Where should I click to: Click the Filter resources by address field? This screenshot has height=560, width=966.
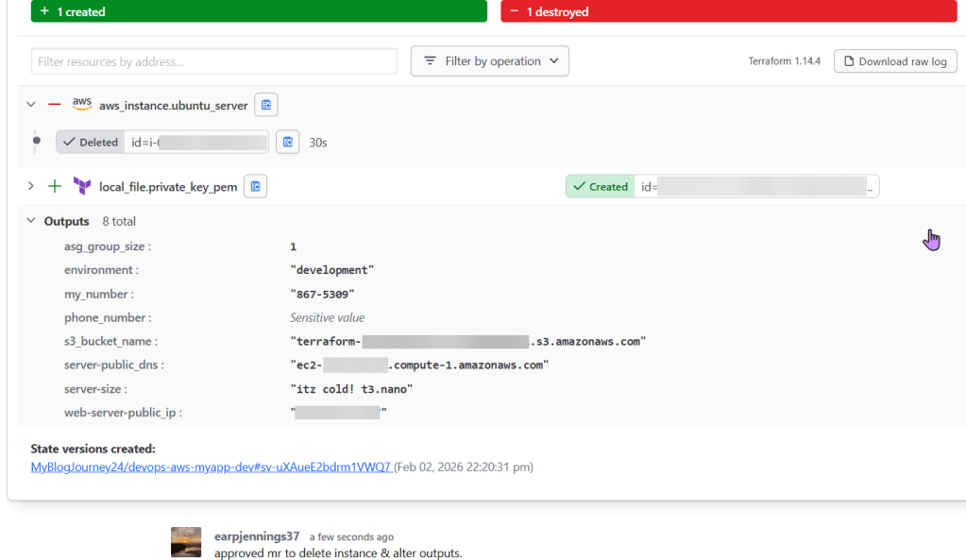click(x=213, y=61)
